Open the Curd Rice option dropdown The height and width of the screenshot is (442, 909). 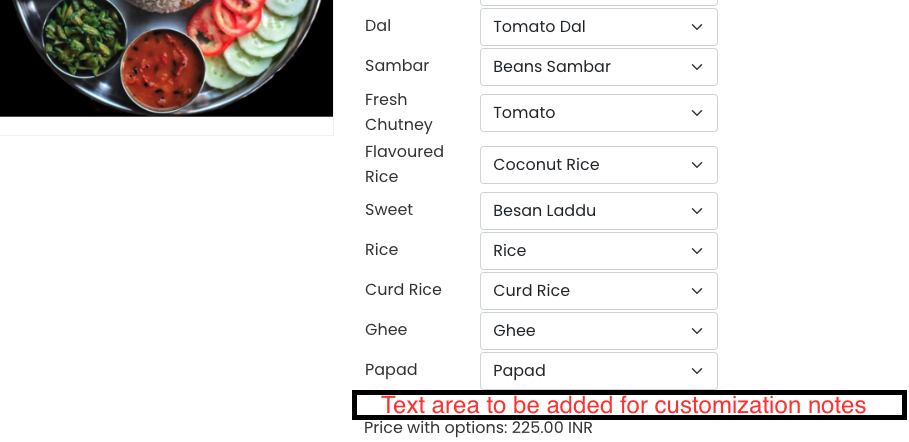tap(598, 291)
